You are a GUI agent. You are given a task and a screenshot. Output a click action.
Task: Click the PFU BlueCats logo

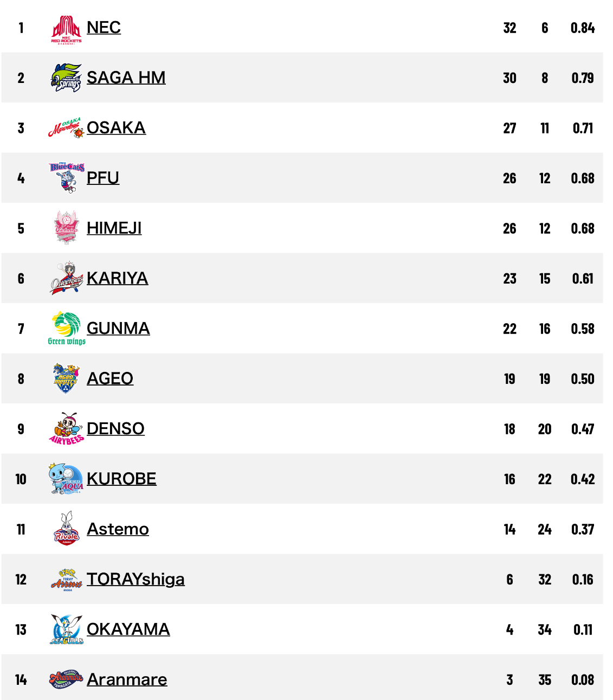[67, 178]
